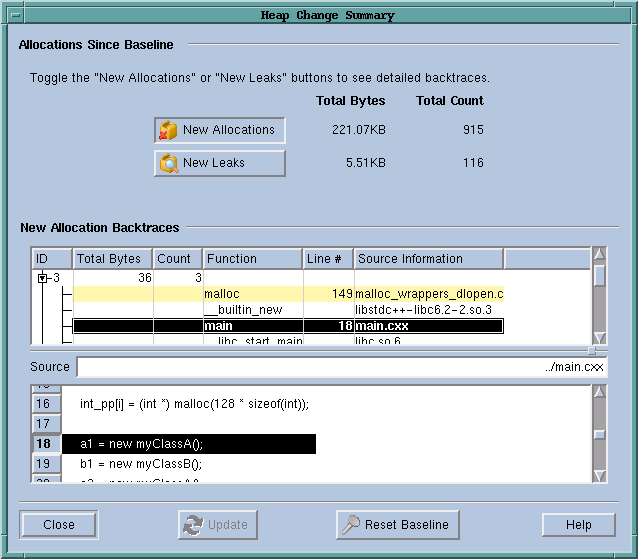Viewport: 638px width, 559px height.
Task: Click the Source Information column header
Action: click(x=428, y=259)
